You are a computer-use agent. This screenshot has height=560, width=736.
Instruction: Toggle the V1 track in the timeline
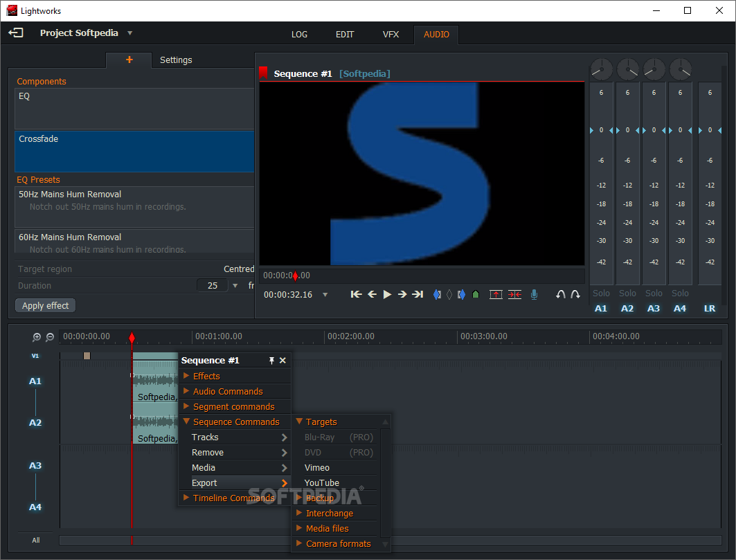(x=35, y=356)
